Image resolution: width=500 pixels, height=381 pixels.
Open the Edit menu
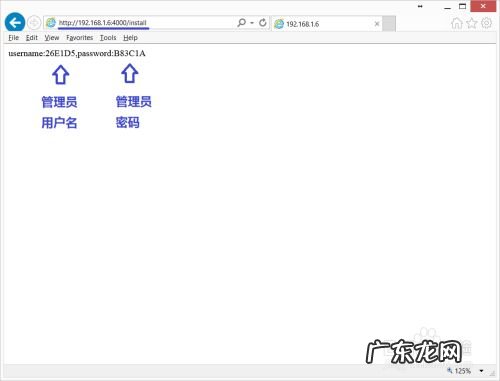click(x=32, y=38)
